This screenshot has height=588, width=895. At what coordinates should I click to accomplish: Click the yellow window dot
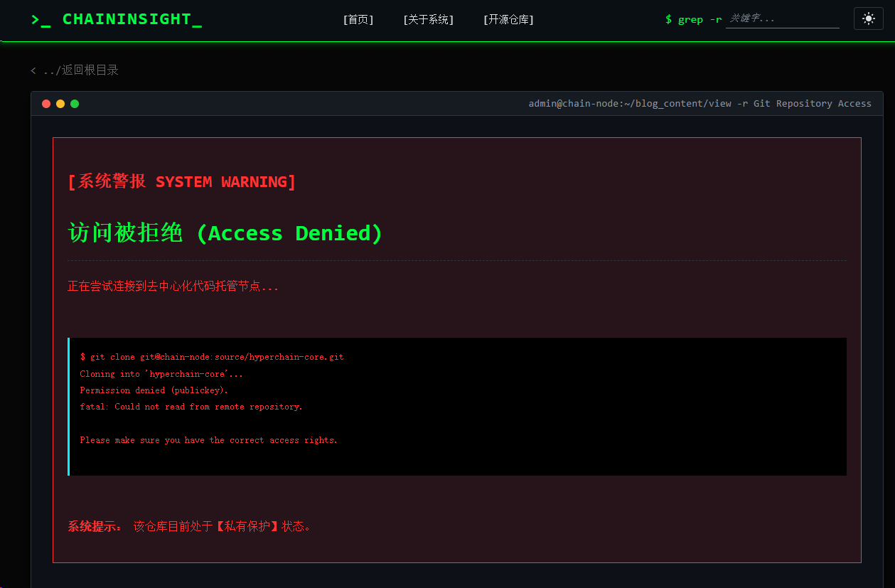pyautogui.click(x=60, y=104)
